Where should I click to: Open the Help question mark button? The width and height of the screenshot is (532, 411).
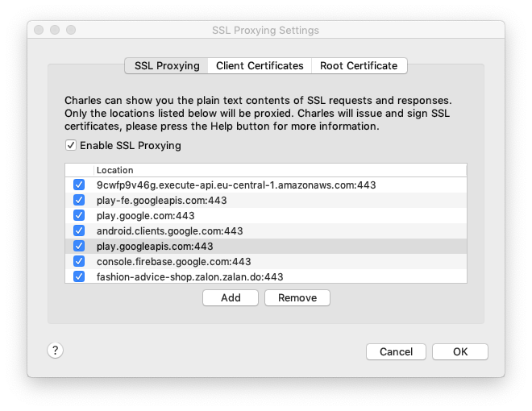point(55,351)
